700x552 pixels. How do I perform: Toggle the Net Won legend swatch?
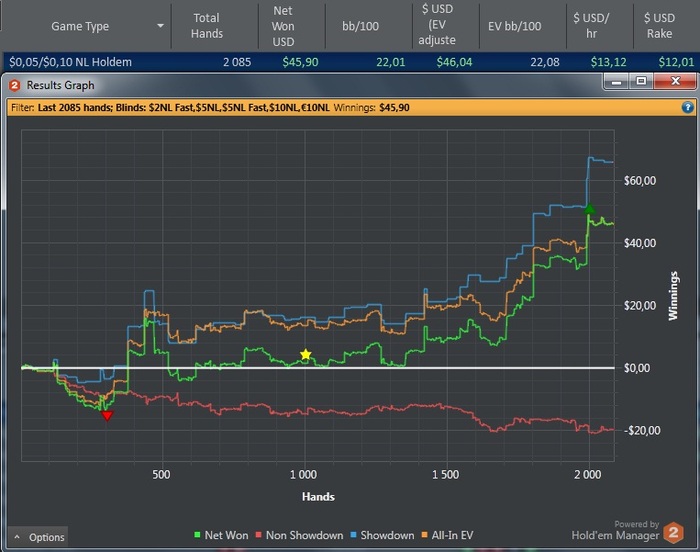(x=197, y=535)
